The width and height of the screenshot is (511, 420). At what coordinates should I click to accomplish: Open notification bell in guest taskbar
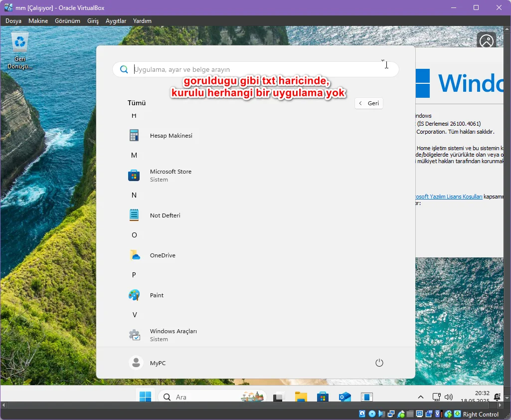point(497,397)
